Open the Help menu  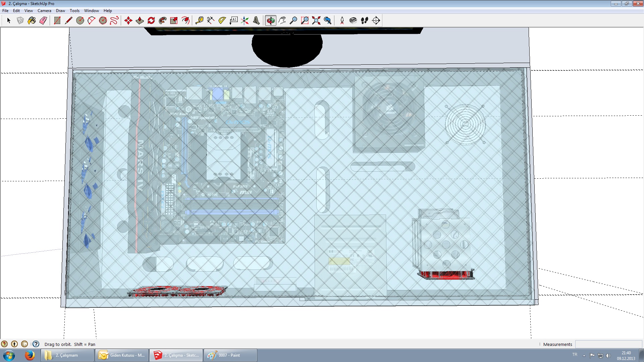tap(108, 11)
